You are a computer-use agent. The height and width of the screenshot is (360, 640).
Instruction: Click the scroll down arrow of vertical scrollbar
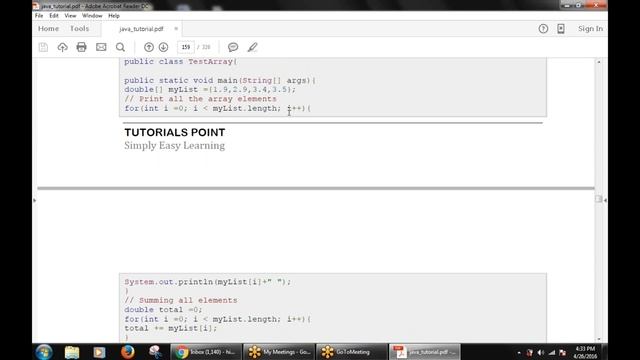coord(599,339)
